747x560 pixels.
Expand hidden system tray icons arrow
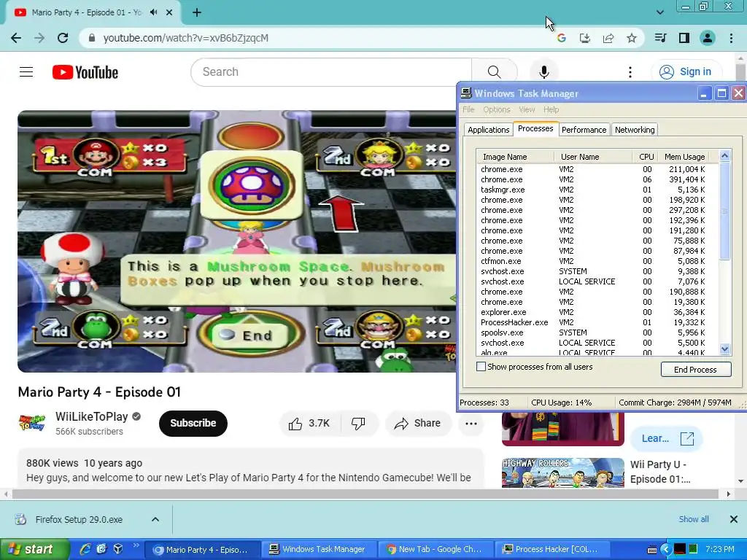665,550
